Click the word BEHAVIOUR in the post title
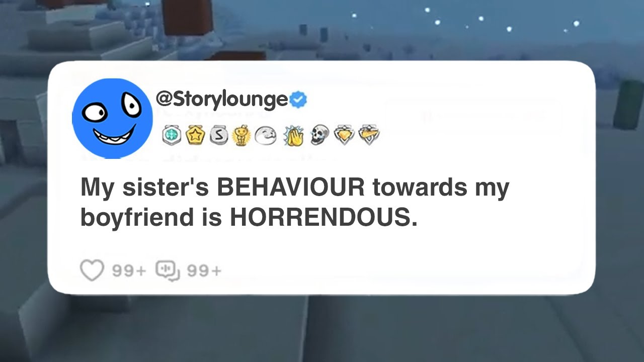 tap(291, 188)
